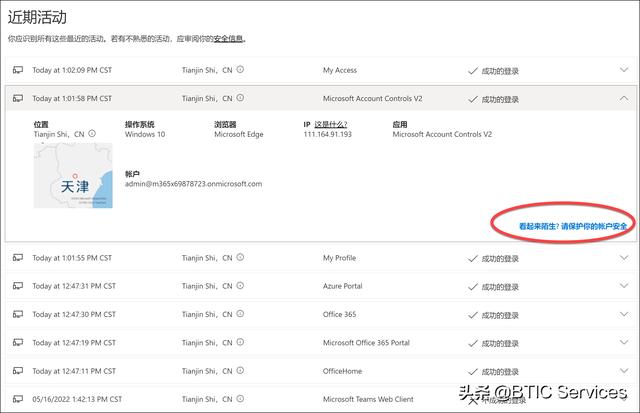
Task: Click device icon for 12:47:11 PM entry
Action: [x=18, y=371]
